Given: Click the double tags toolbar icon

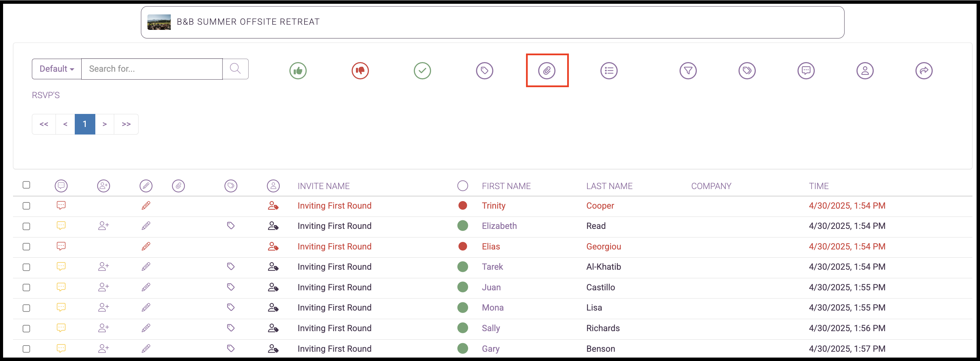Looking at the screenshot, I should [x=747, y=70].
